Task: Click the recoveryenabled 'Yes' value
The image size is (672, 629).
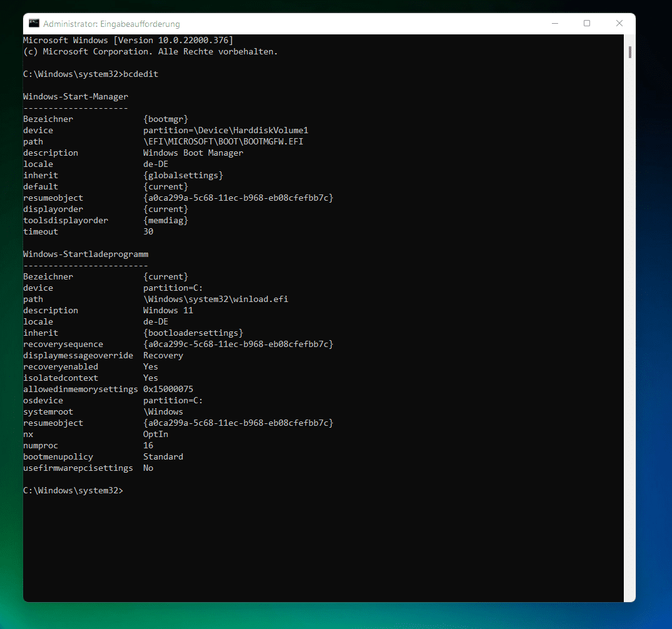Action: [x=150, y=366]
